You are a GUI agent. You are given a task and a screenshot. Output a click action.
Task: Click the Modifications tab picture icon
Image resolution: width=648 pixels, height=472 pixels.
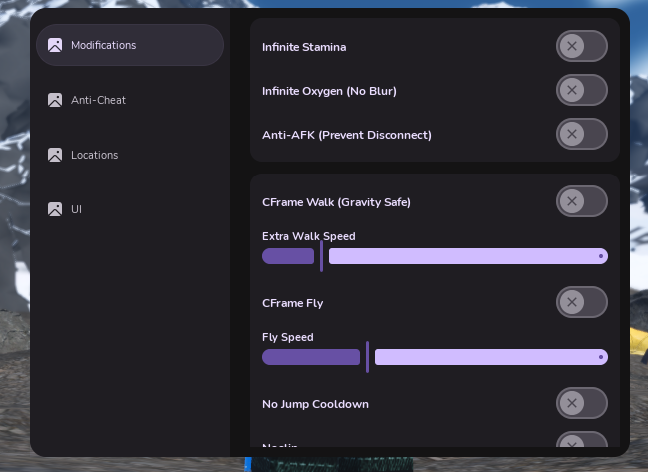coord(55,45)
